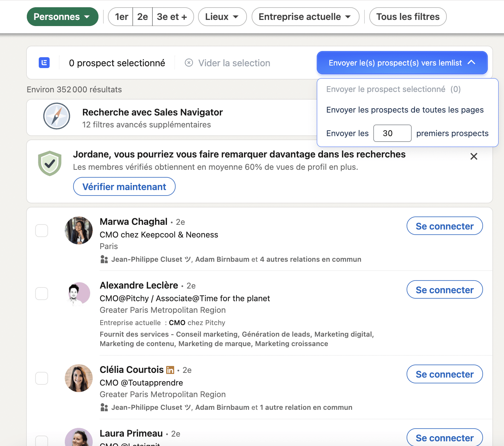This screenshot has height=446, width=504.
Task: Connect with Alexandre Leclère
Action: [445, 290]
